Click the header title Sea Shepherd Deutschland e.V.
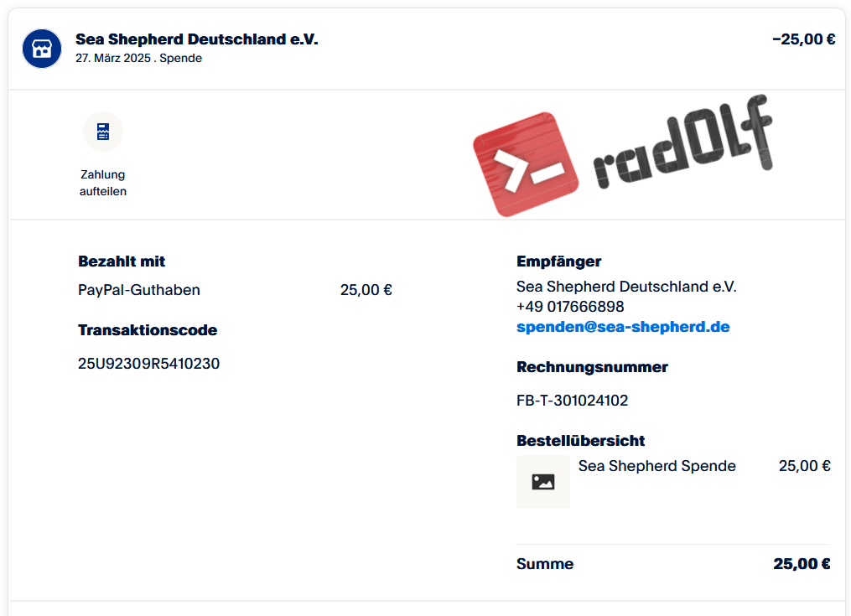The image size is (851, 616). (197, 39)
